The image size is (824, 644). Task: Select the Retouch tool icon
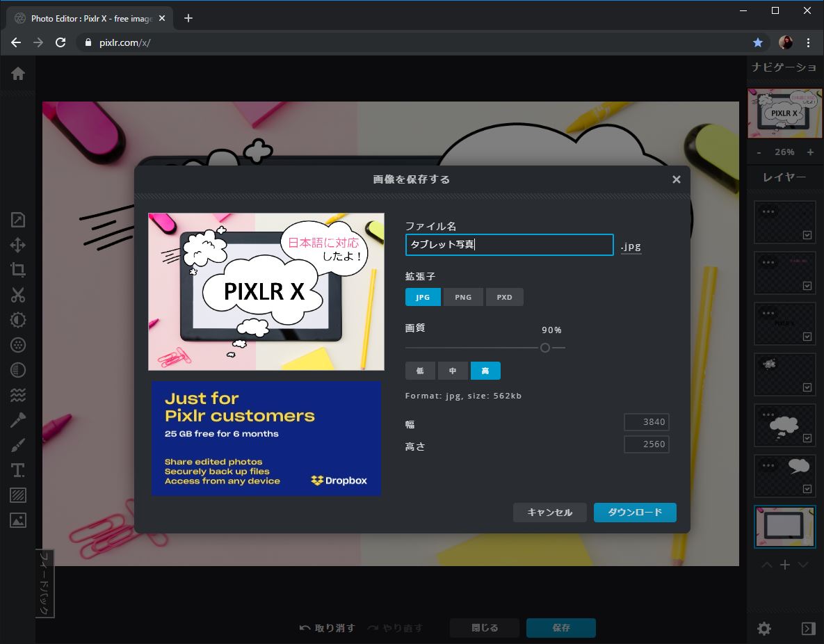tap(18, 420)
